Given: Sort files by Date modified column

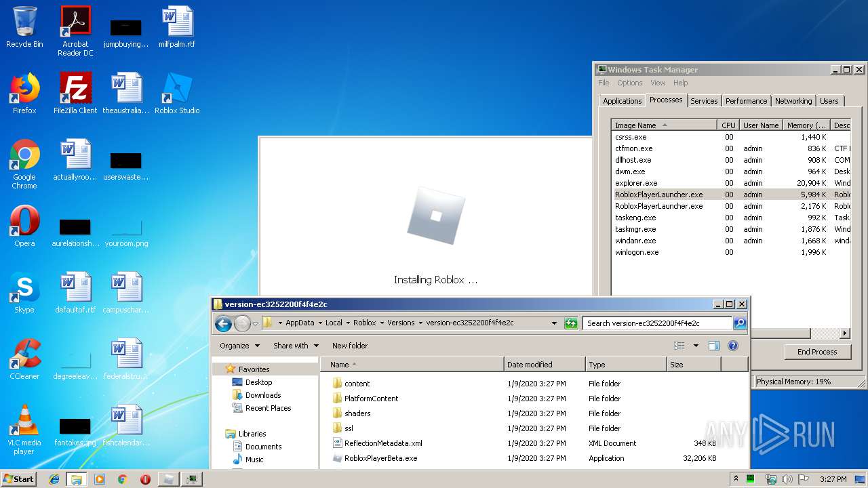Looking at the screenshot, I should (x=545, y=365).
